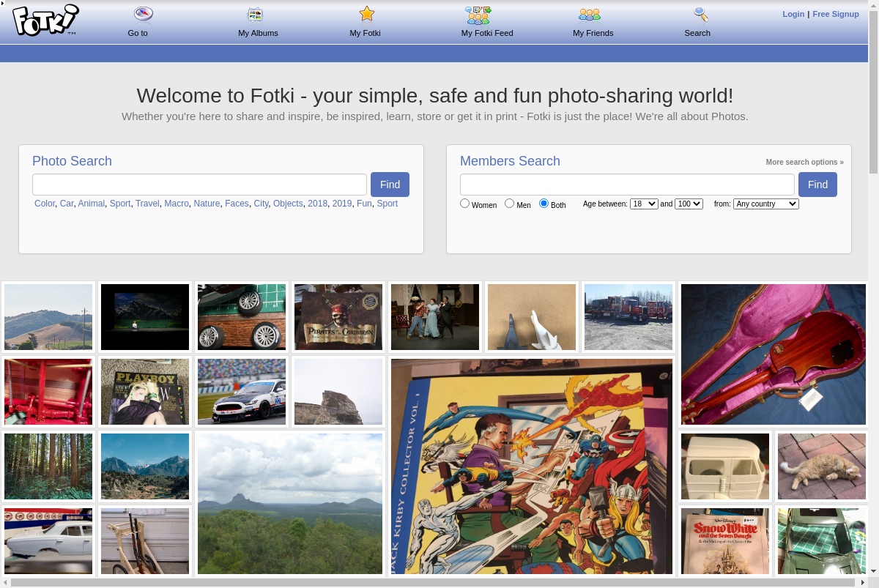Open the My Fotki Feed menu label
This screenshot has width=879, height=588.
pos(487,33)
